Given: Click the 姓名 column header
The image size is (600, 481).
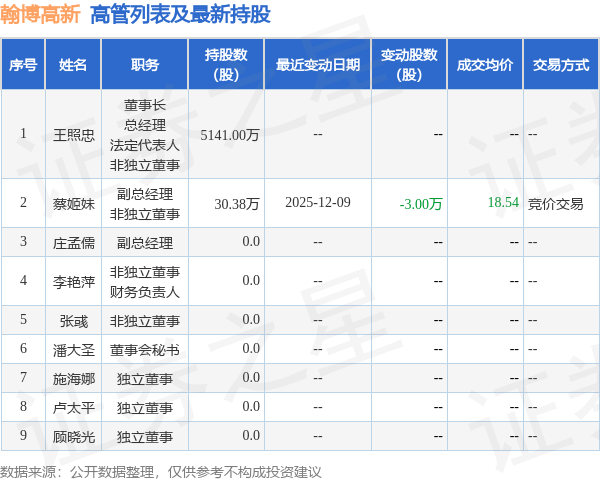Looking at the screenshot, I should point(73,65).
